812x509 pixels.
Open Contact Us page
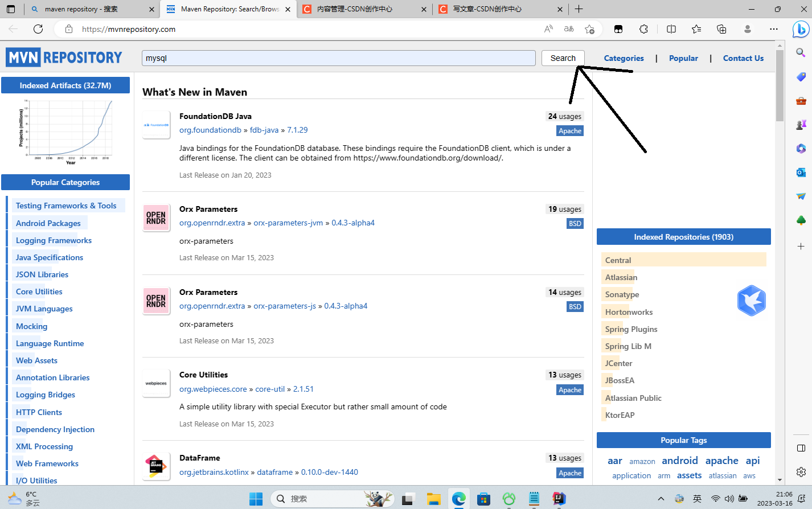[x=743, y=58]
